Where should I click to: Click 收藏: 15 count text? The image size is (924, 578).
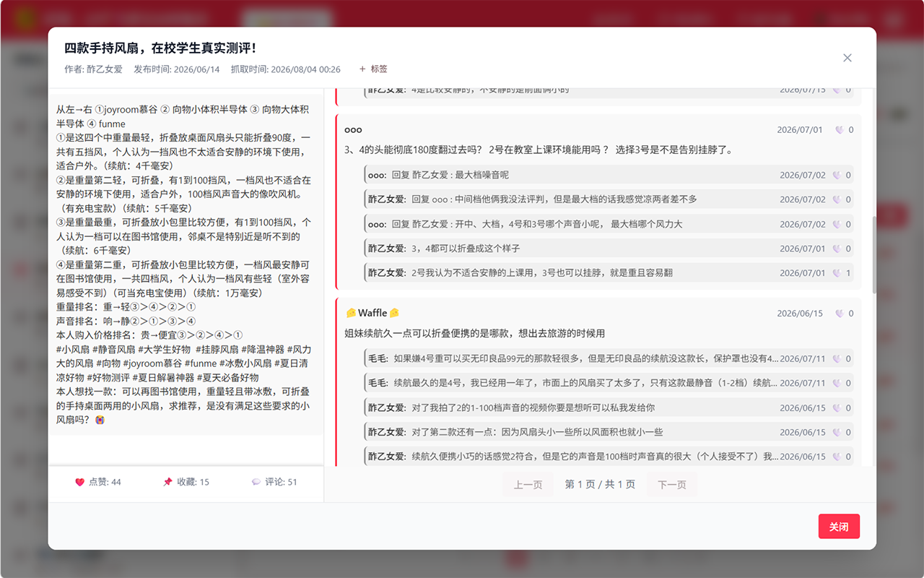tap(193, 482)
